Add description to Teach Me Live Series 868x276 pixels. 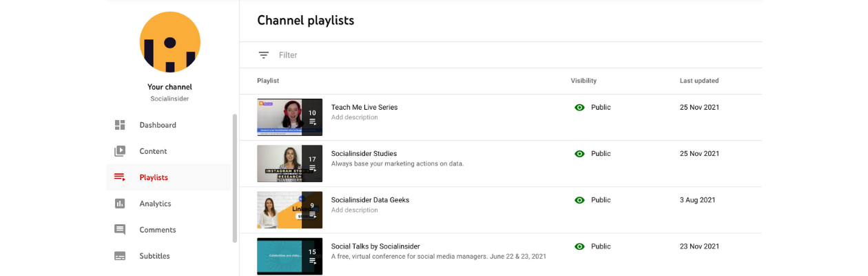coord(355,117)
